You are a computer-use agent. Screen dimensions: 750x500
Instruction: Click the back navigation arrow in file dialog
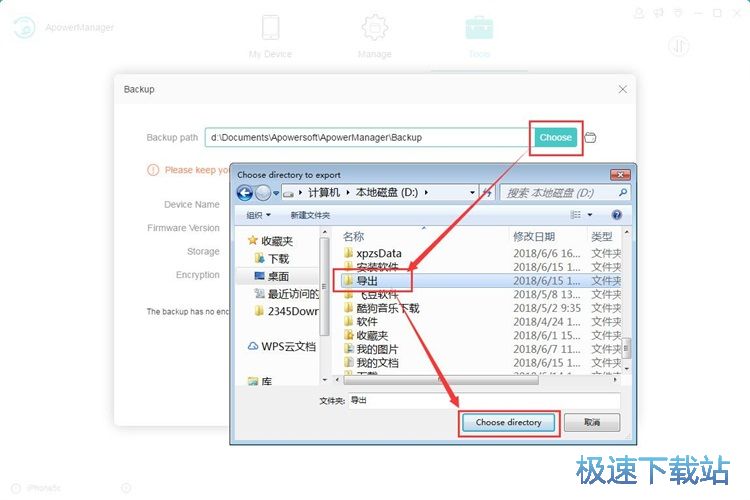click(245, 193)
